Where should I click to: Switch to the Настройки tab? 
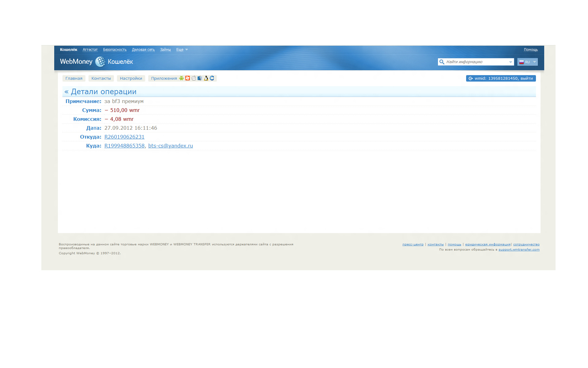point(131,79)
